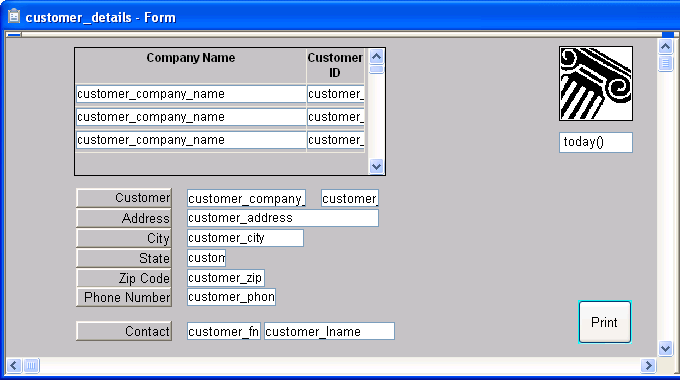Click up arrow of window vertical scrollbar
Image resolution: width=680 pixels, height=380 pixels.
pyautogui.click(x=666, y=46)
